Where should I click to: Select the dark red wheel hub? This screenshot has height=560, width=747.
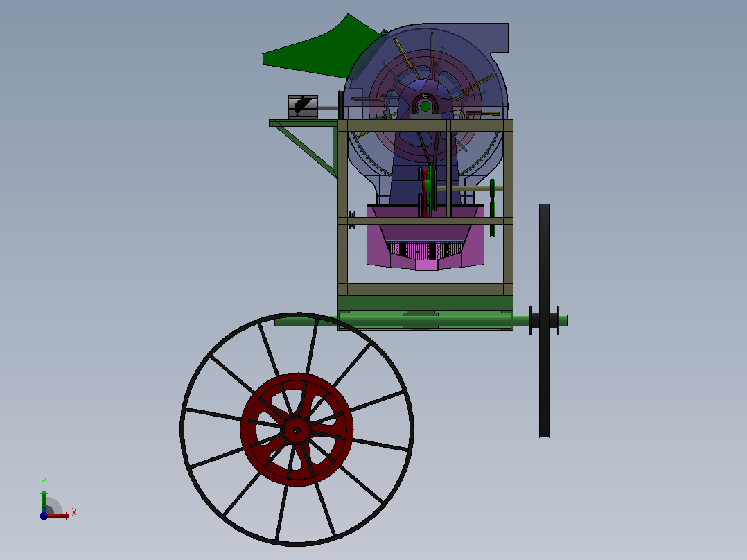pos(297,430)
